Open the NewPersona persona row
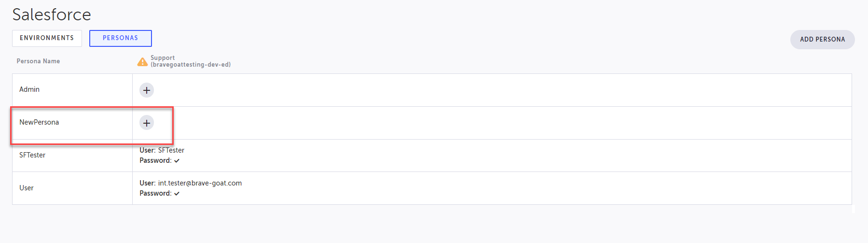Viewport: 868px width, 243px height. click(x=39, y=122)
